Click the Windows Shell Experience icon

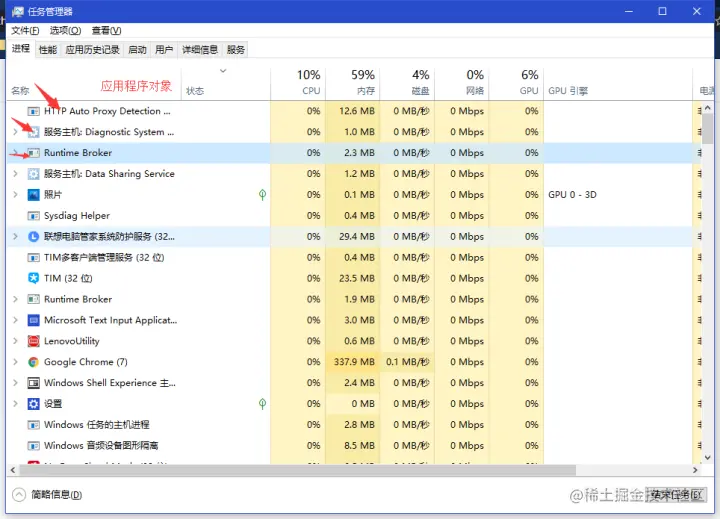(34, 383)
